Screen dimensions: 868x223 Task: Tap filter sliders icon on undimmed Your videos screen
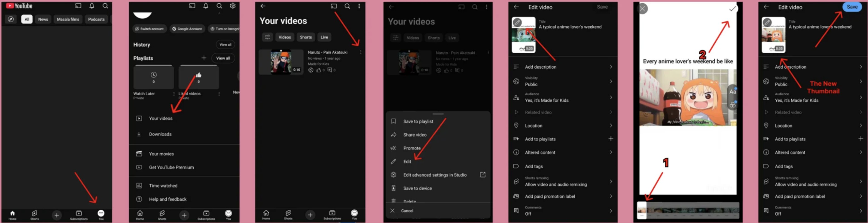point(267,37)
